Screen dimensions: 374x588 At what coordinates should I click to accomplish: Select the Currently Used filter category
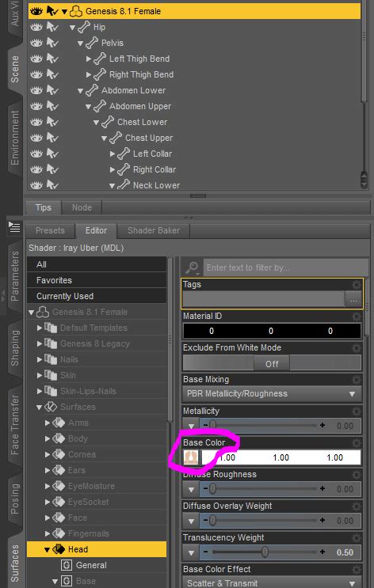(x=97, y=296)
